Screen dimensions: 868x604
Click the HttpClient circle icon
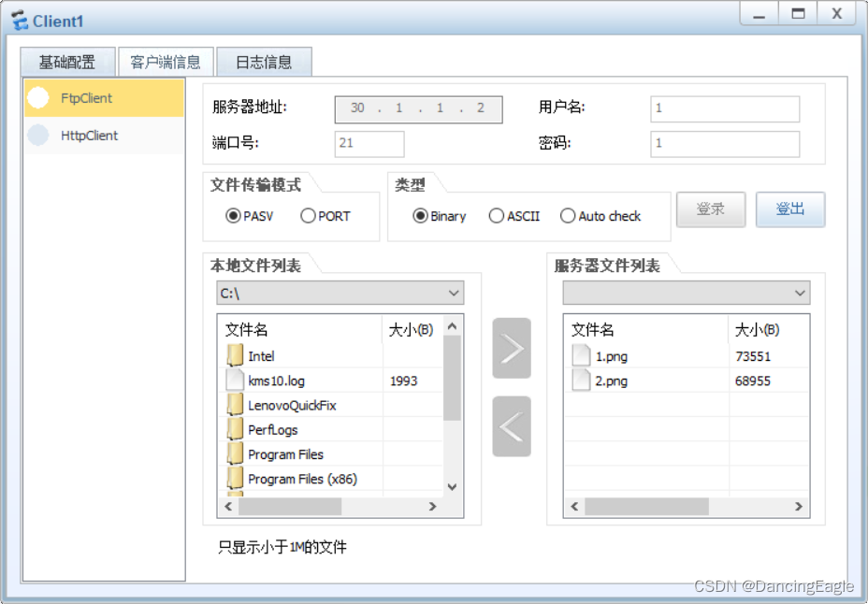tap(38, 135)
